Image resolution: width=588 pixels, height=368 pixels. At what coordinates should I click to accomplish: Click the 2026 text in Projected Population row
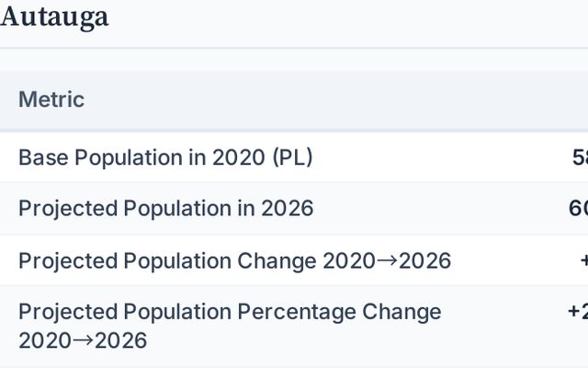coord(286,209)
